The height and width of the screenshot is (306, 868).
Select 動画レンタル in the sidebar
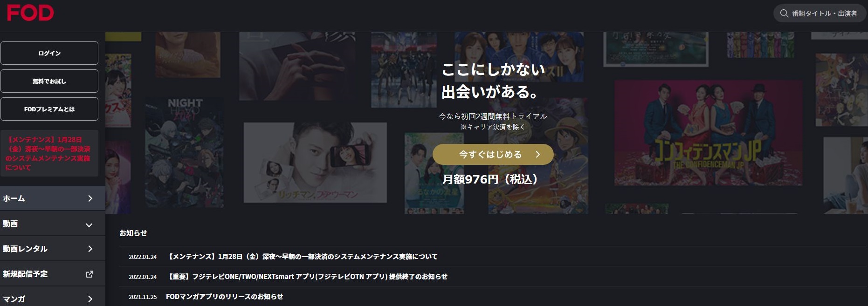pos(53,249)
